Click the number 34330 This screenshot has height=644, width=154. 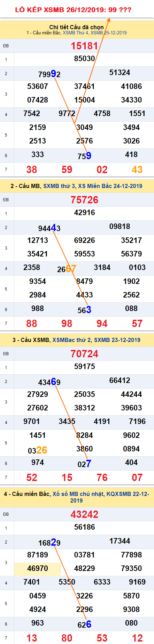click(x=131, y=100)
